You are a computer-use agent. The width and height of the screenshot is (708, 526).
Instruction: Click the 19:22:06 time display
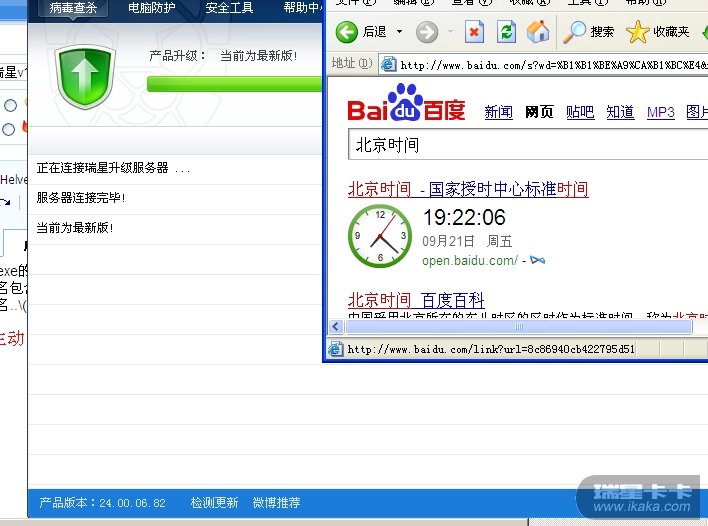(x=464, y=218)
